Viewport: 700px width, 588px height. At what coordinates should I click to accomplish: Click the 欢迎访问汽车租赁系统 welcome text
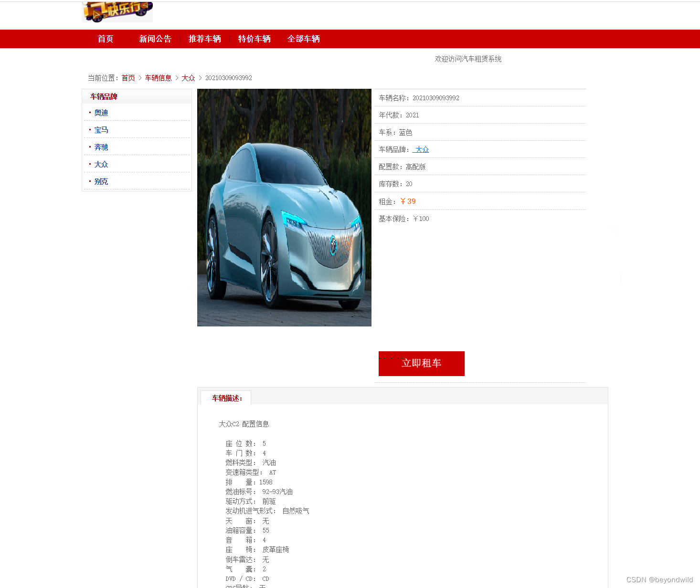pyautogui.click(x=468, y=59)
